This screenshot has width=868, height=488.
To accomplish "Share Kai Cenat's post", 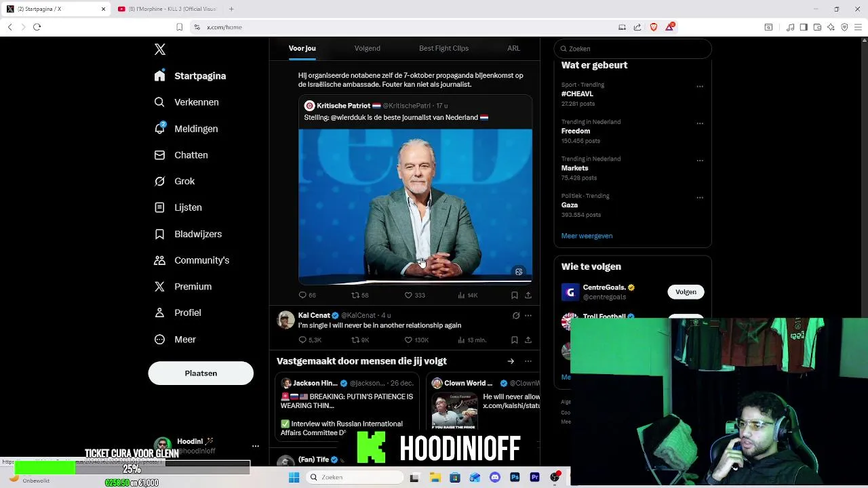I will [x=528, y=340].
